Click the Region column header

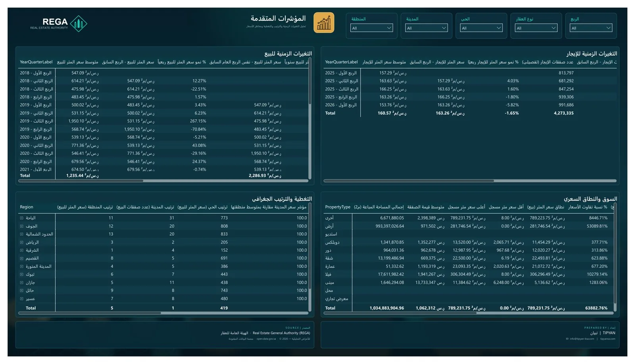27,207
